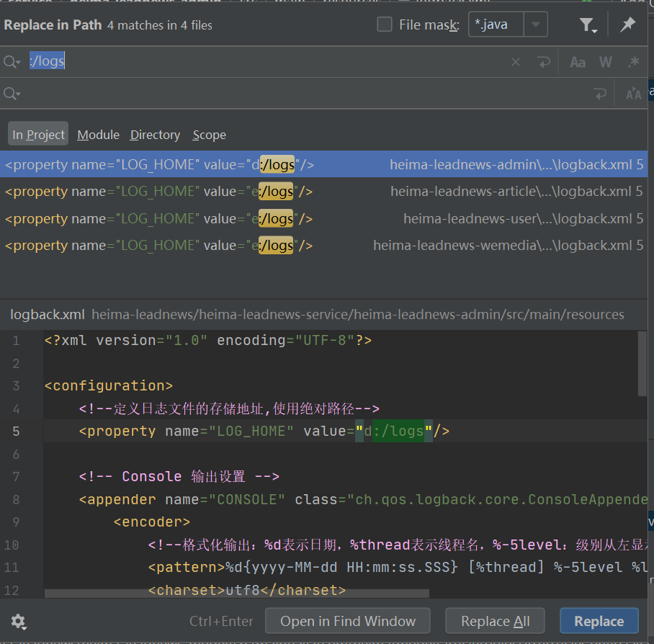Select the In Project scope tab
Image resolution: width=654 pixels, height=644 pixels.
pyautogui.click(x=38, y=135)
